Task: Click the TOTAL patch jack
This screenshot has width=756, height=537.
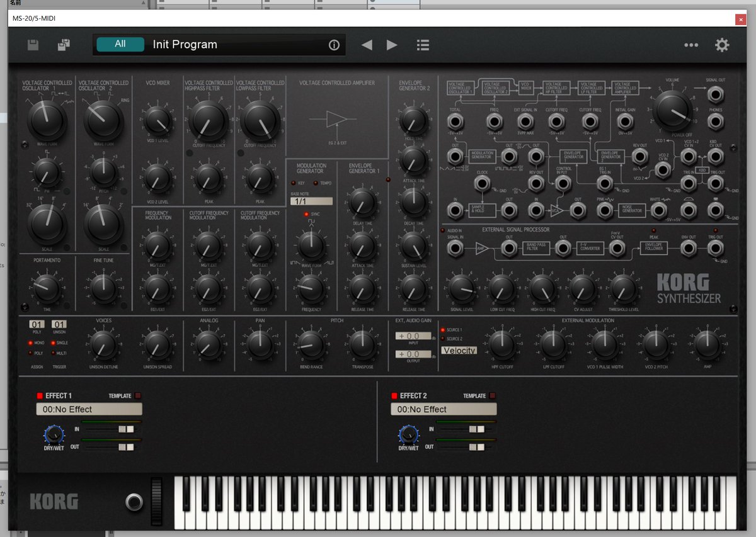Action: [x=455, y=121]
